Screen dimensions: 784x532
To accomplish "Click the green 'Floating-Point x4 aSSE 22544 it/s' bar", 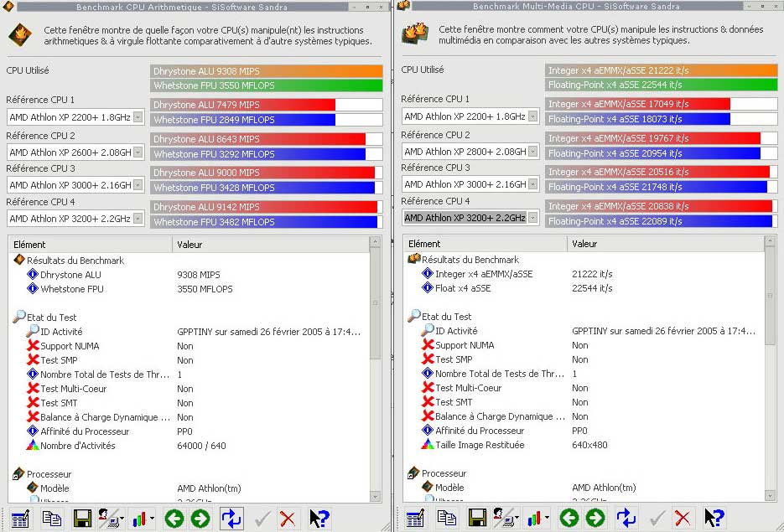I will [662, 85].
